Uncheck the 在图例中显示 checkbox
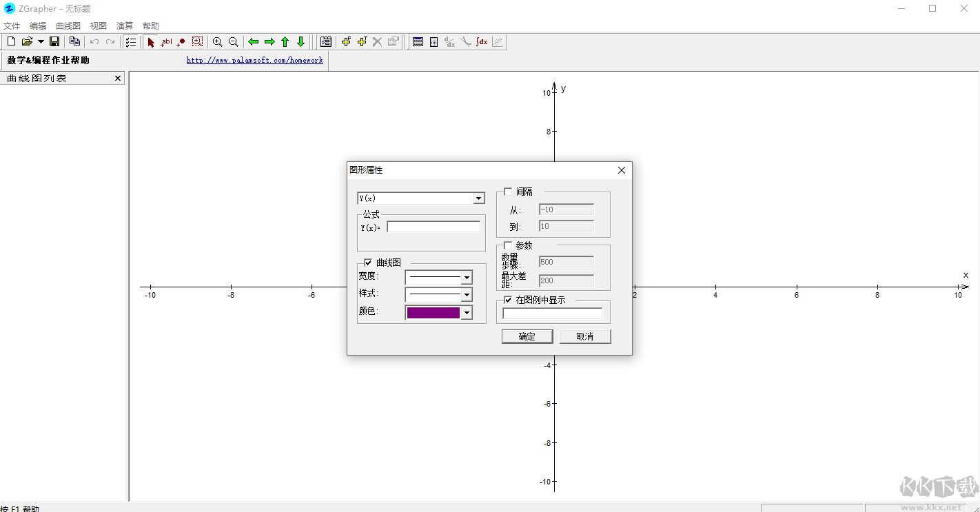The width and height of the screenshot is (980, 512). [508, 300]
